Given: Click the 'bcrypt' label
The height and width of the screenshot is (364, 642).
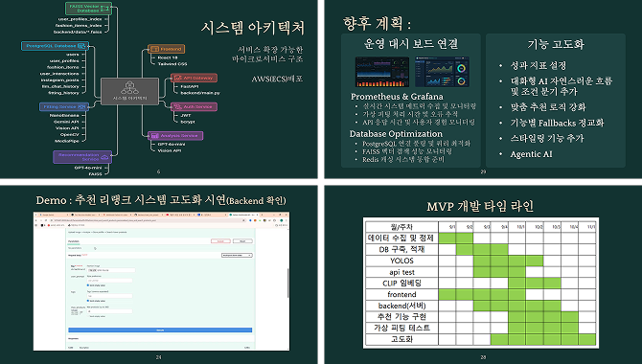Looking at the screenshot, I should 188,122.
